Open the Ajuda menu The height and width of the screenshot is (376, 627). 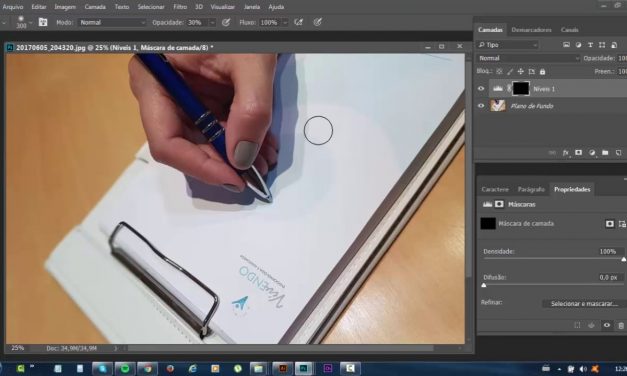[276, 7]
